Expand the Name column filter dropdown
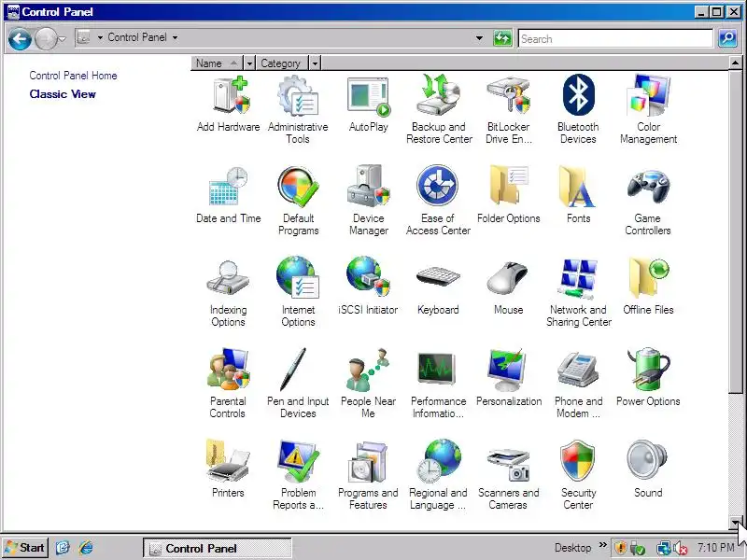The height and width of the screenshot is (560, 747). click(249, 63)
